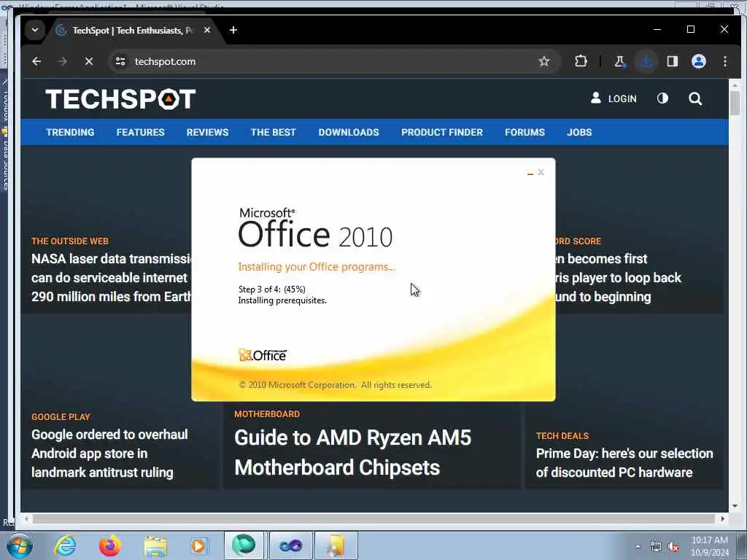Click the vertical page scrollbar thumb
747x560 pixels.
(x=735, y=103)
